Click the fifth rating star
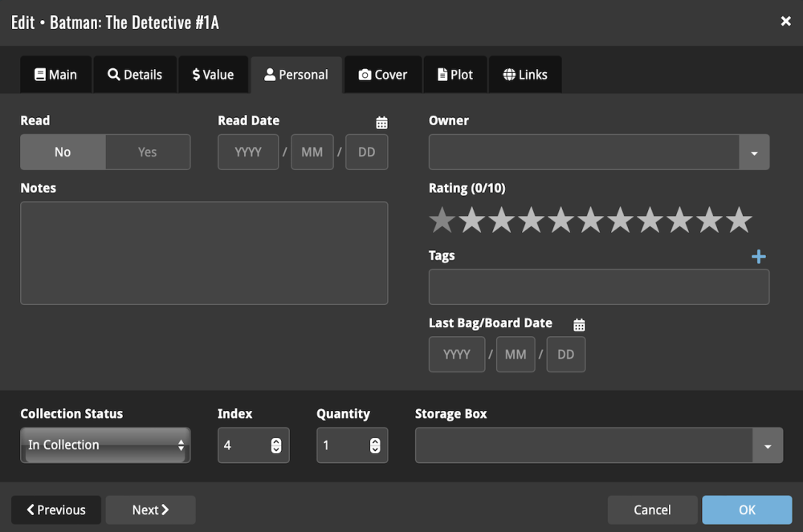803x532 pixels. 560,220
